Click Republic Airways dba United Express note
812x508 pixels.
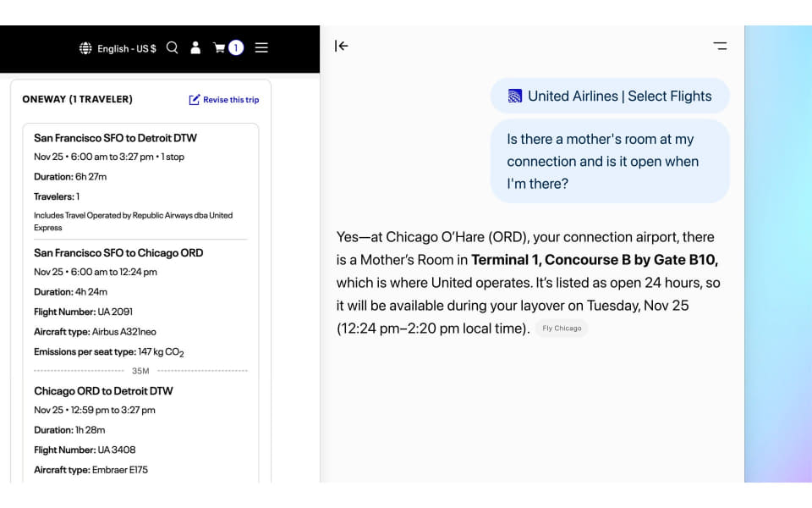(x=134, y=221)
